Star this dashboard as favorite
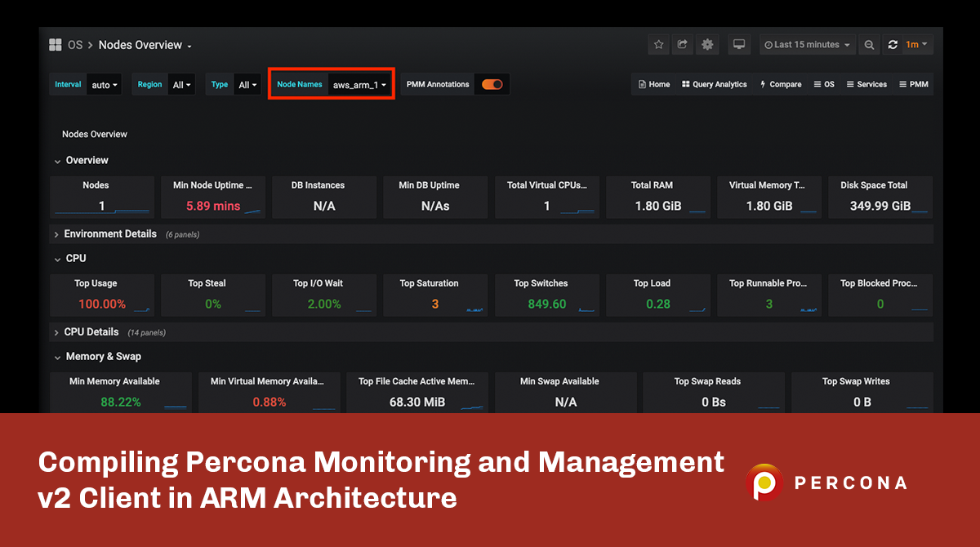Screen dimensions: 980x547 tap(659, 45)
